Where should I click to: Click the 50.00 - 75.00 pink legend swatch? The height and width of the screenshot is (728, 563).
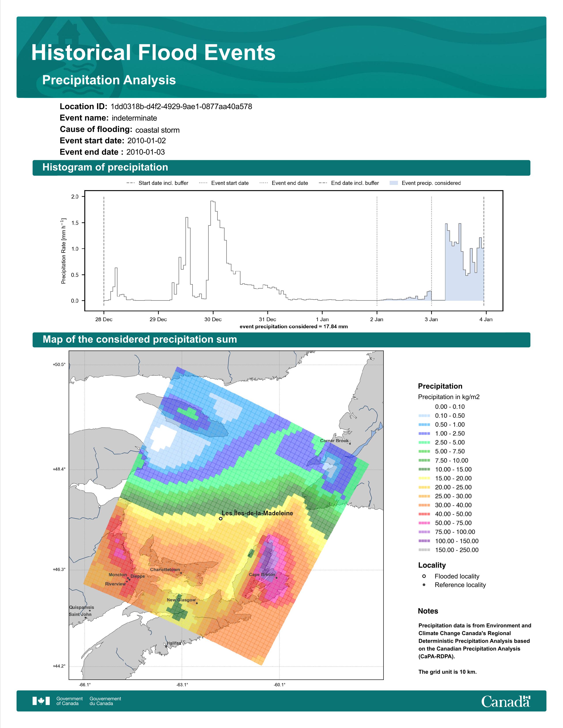(424, 523)
